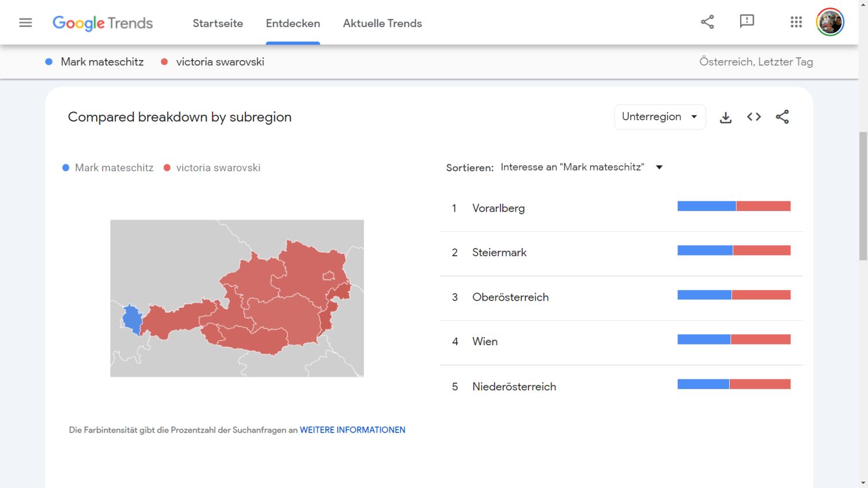This screenshot has height=488, width=868.
Task: Click the share icon in the header
Action: pyautogui.click(x=707, y=22)
